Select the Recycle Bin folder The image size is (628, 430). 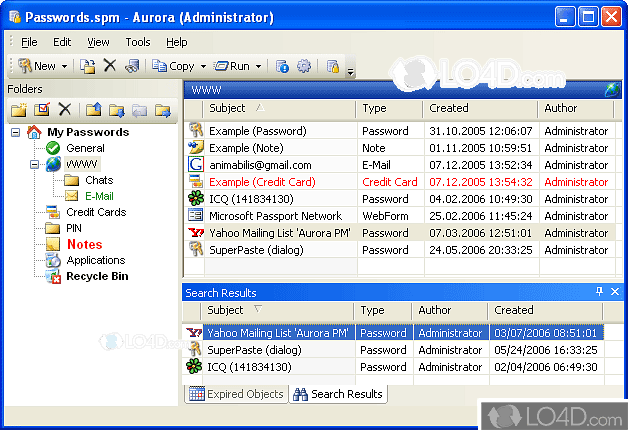[97, 276]
